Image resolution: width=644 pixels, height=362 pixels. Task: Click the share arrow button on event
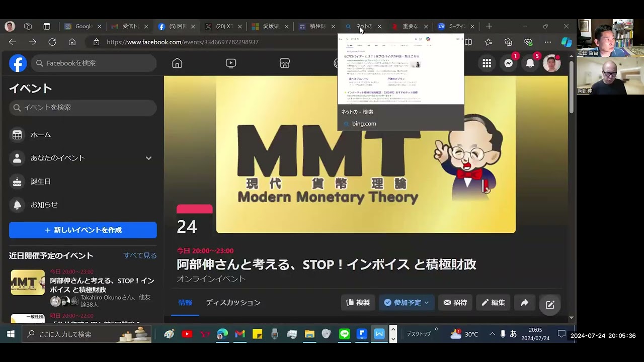pyautogui.click(x=524, y=303)
